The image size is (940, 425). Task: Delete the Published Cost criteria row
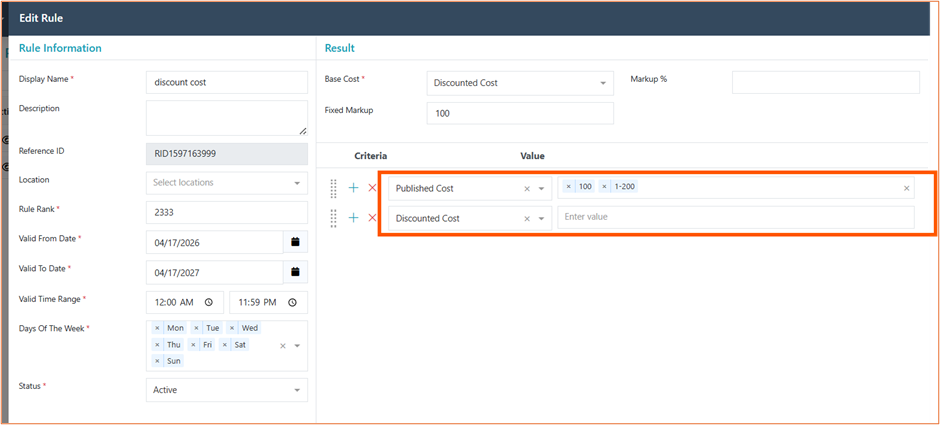point(372,188)
